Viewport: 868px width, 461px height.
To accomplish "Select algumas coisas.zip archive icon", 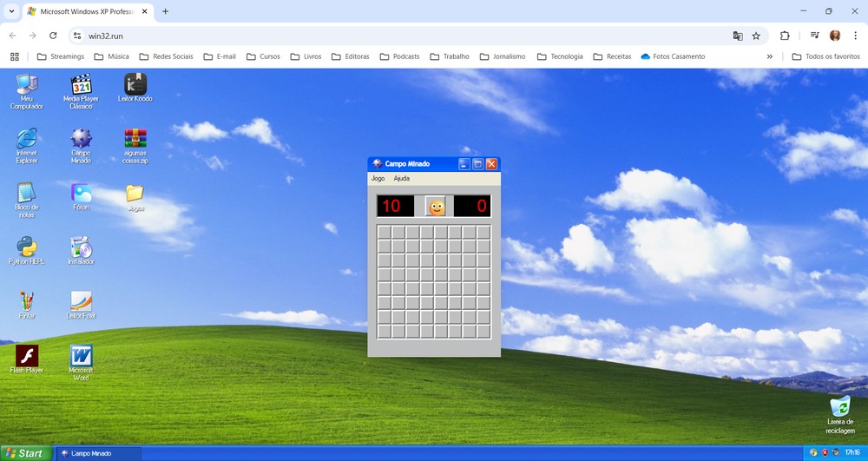I will click(135, 146).
